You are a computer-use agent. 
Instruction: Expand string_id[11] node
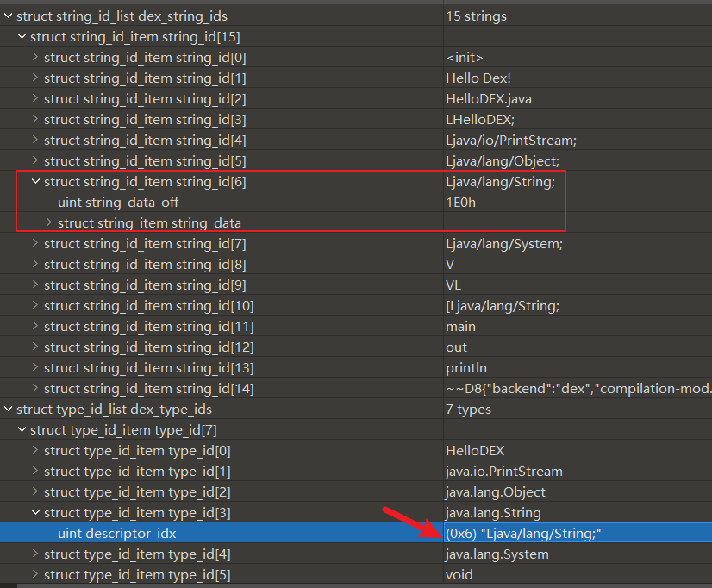(35, 326)
